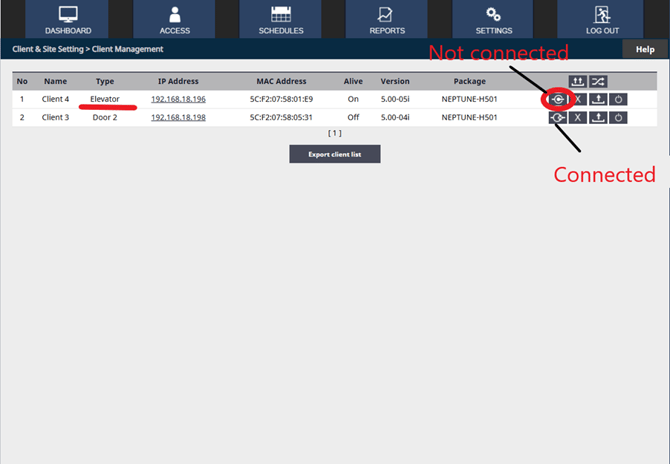Open the Reports section
This screenshot has width=670, height=464.
pos(387,19)
